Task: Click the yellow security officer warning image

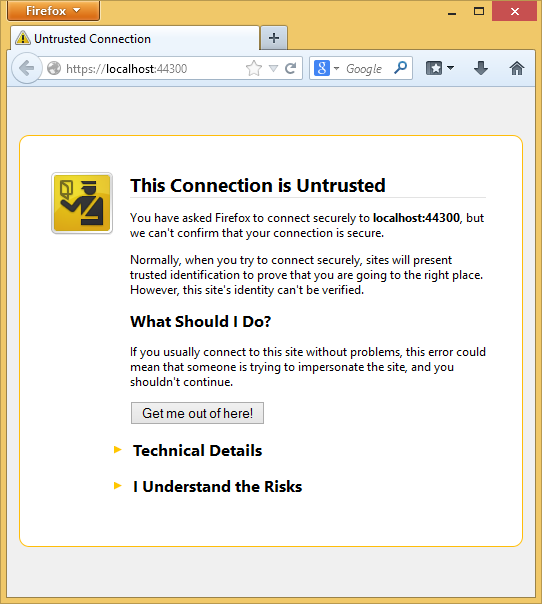Action: click(x=82, y=203)
